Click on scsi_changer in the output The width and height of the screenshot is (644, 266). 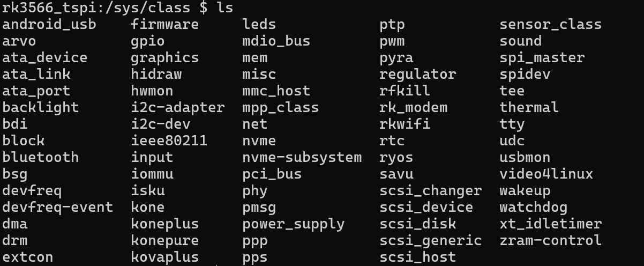click(x=431, y=191)
